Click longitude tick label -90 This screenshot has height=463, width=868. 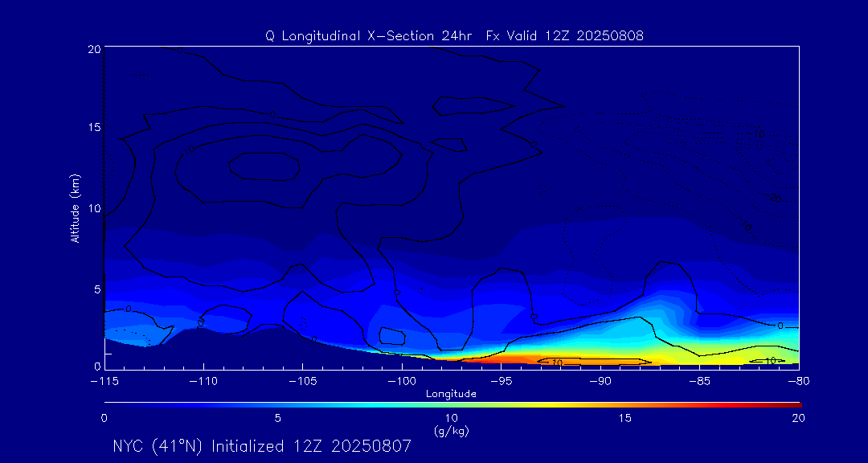click(x=600, y=382)
